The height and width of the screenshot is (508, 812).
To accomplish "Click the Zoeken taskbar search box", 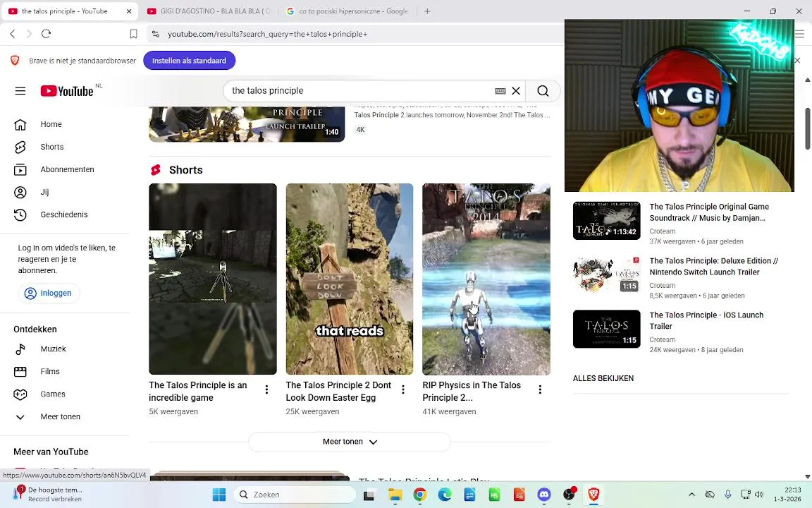I will click(295, 495).
